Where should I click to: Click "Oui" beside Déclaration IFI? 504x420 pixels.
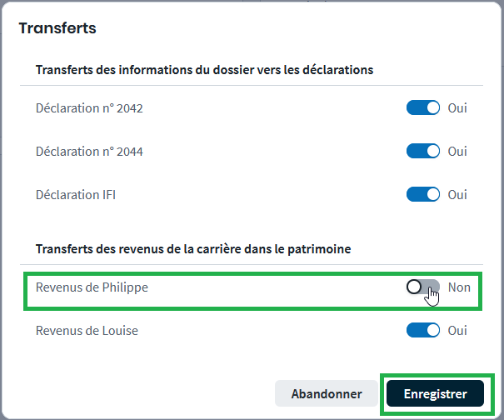point(457,194)
